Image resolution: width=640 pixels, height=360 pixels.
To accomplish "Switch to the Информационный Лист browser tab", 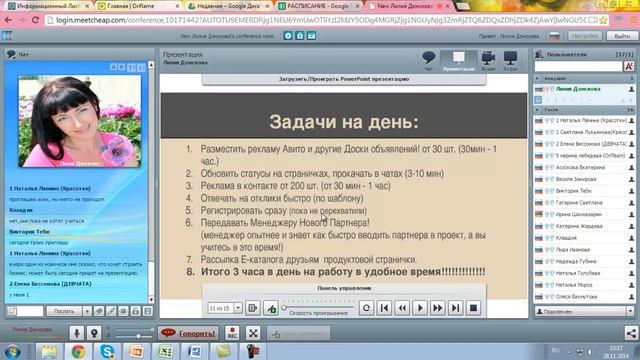I will [x=49, y=6].
